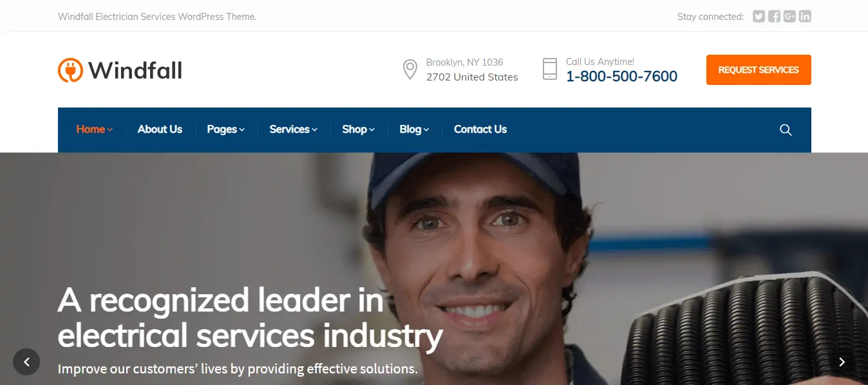Click the Windfall plug logo icon
Viewport: 868px width, 385px height.
tap(71, 70)
